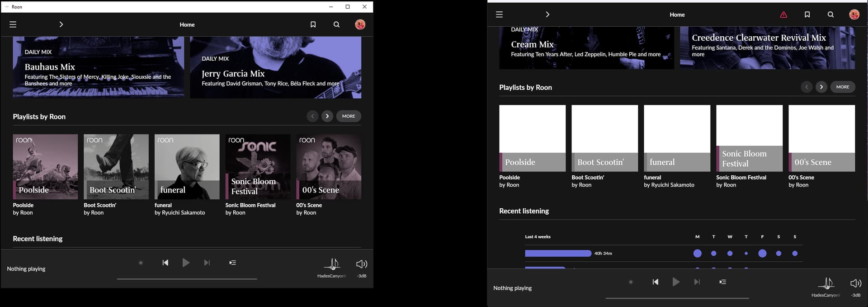
Task: Show next playlists page in right window
Action: pyautogui.click(x=821, y=87)
